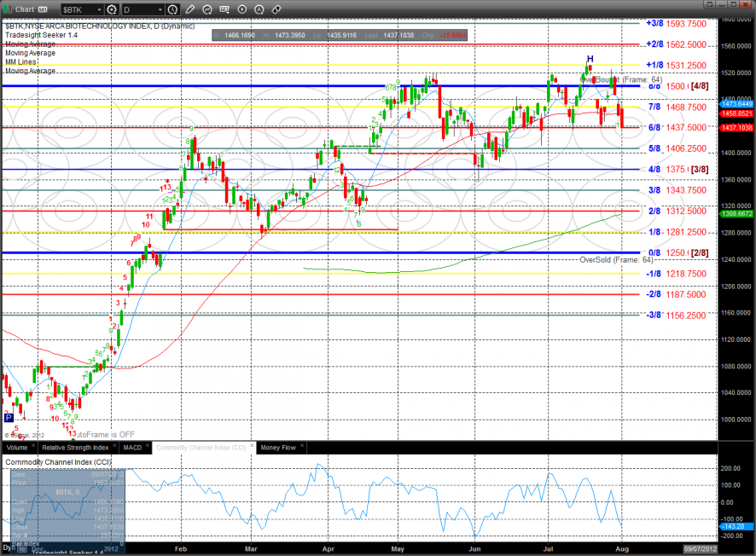Switch to the Relative Strength Index tab
The height and width of the screenshot is (556, 756).
coord(73,447)
